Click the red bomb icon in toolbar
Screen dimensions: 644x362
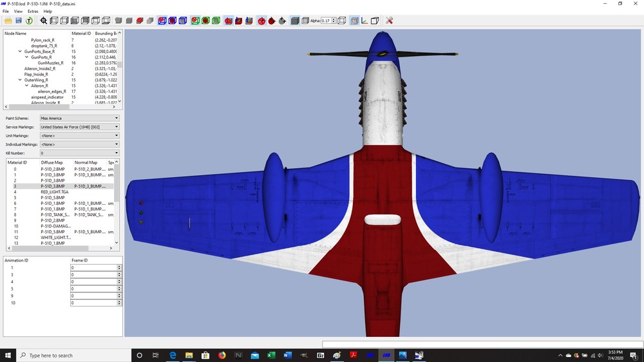[x=272, y=21]
